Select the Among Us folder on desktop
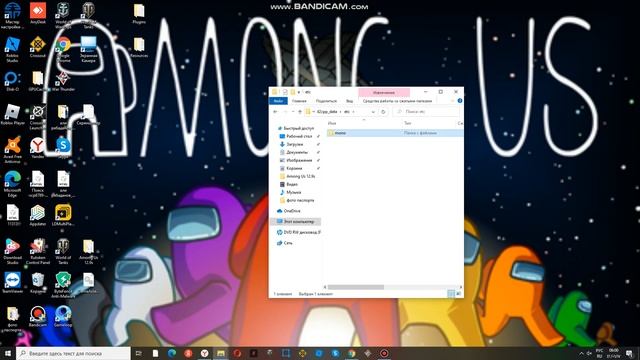 click(88, 251)
